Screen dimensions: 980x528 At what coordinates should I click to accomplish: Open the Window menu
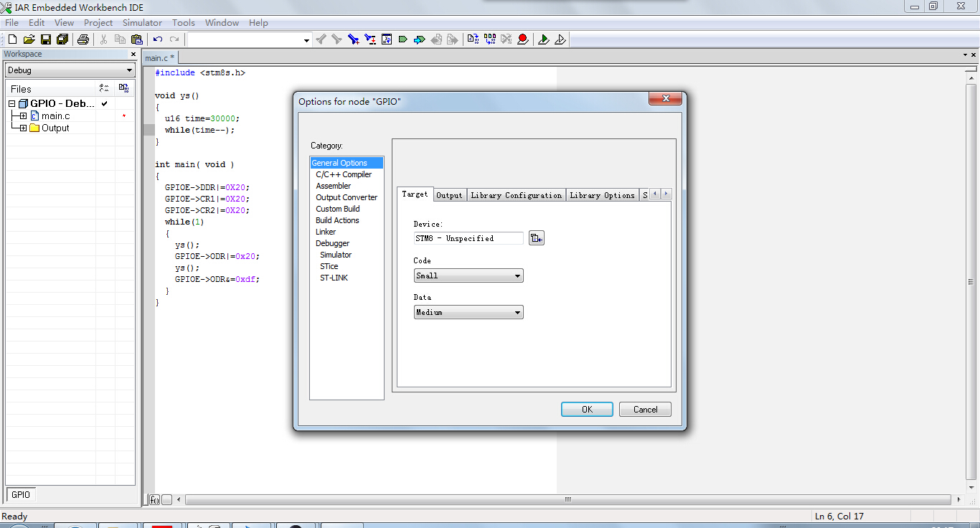coord(222,23)
